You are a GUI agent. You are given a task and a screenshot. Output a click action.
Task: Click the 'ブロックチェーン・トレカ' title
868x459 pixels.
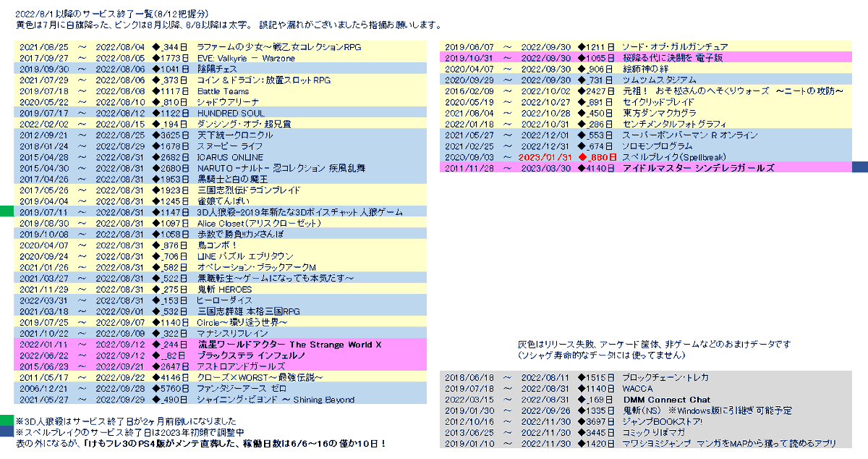click(665, 377)
